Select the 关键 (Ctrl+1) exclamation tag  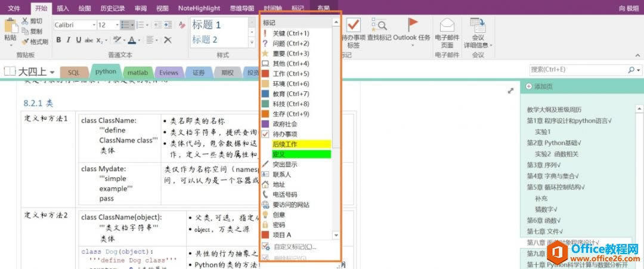pos(296,33)
